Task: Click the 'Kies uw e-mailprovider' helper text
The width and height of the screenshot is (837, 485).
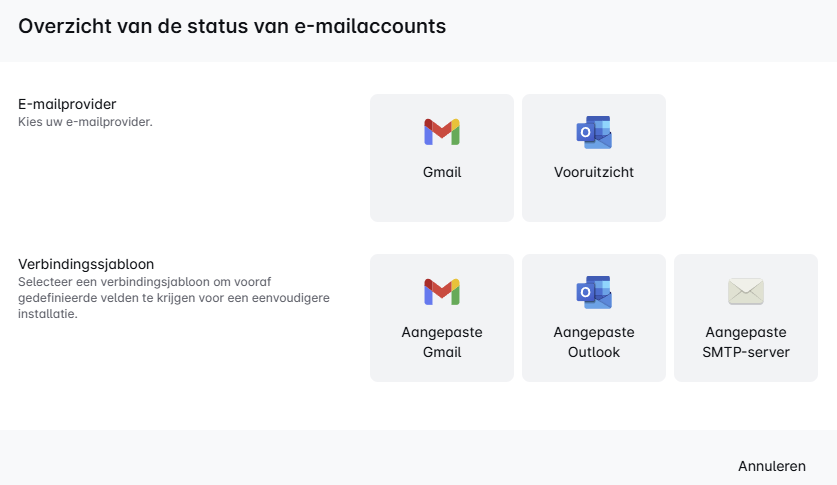Action: click(85, 122)
